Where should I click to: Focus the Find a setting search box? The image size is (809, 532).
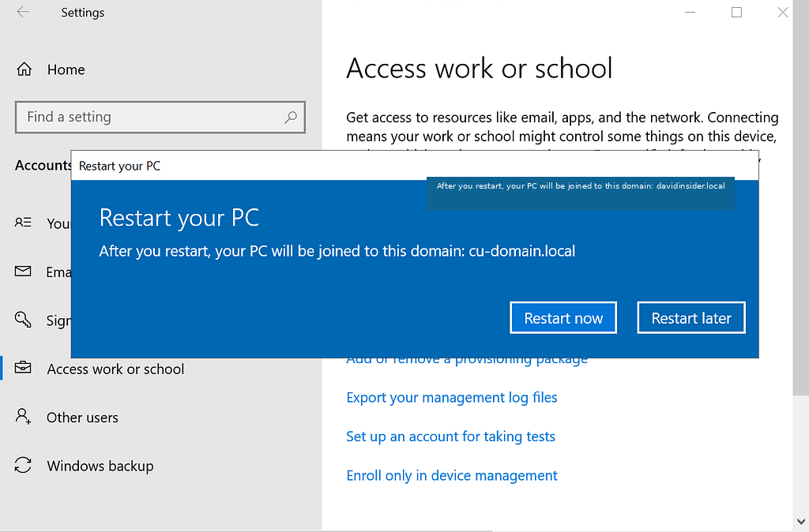[160, 117]
